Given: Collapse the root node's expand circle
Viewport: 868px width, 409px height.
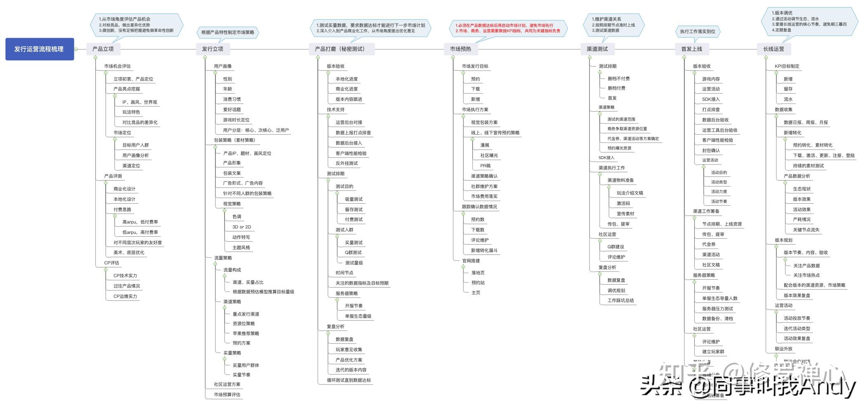Looking at the screenshot, I should (76, 49).
